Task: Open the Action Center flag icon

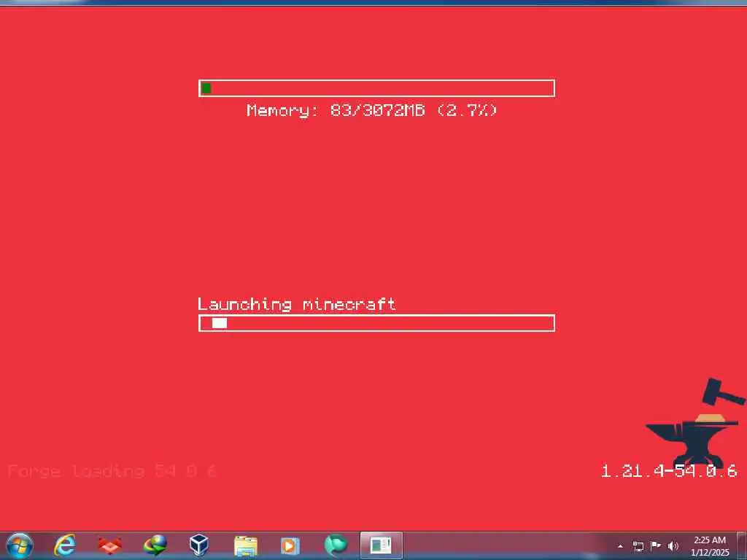Action: pos(656,545)
